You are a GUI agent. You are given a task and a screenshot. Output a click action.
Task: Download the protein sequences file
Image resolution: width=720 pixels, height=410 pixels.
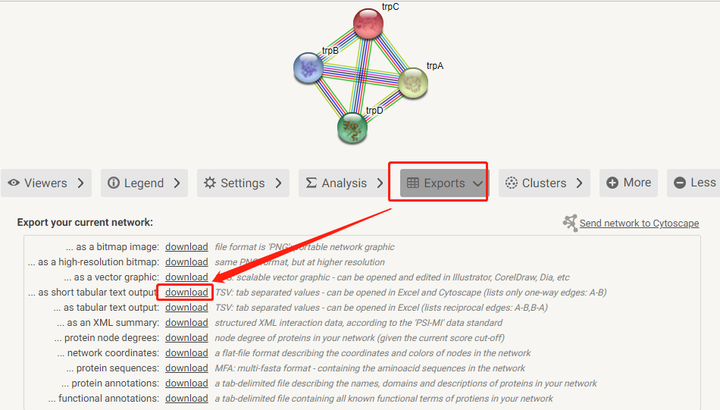coord(186,368)
